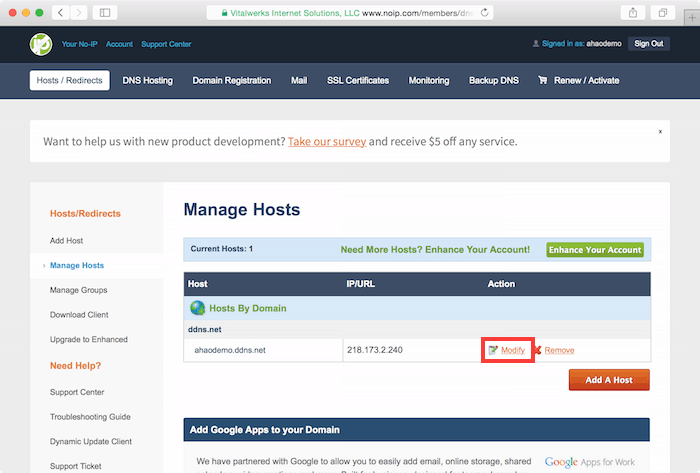Open the Mail tab
Image resolution: width=700 pixels, height=473 pixels.
point(299,80)
